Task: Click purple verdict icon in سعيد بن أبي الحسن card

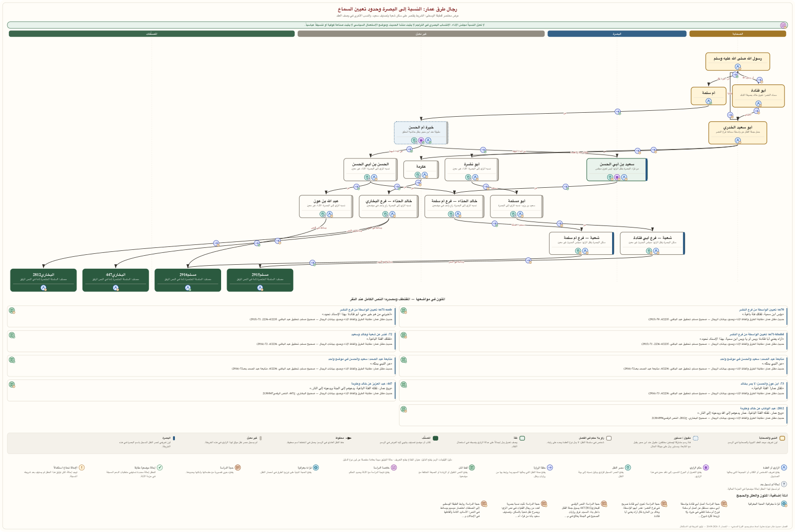Action: 617,177
